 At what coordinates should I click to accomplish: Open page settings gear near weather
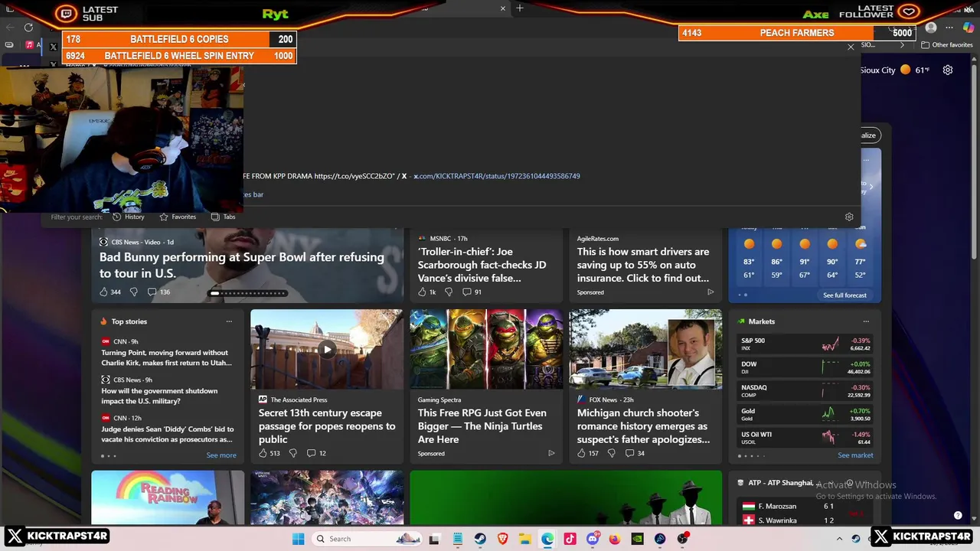[948, 70]
